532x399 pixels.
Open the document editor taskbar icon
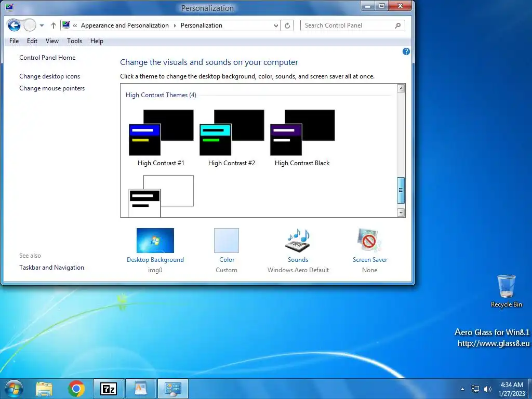[140, 389]
